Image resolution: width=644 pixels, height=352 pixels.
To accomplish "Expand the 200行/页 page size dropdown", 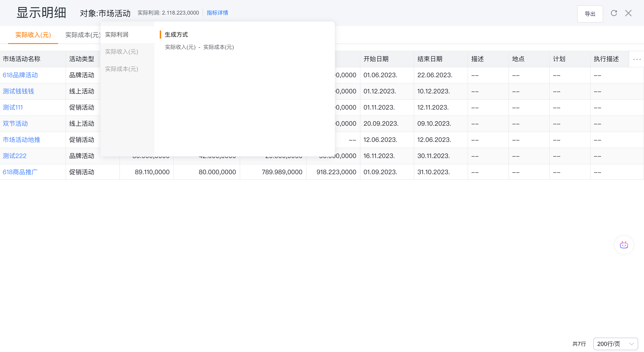I will [x=615, y=344].
